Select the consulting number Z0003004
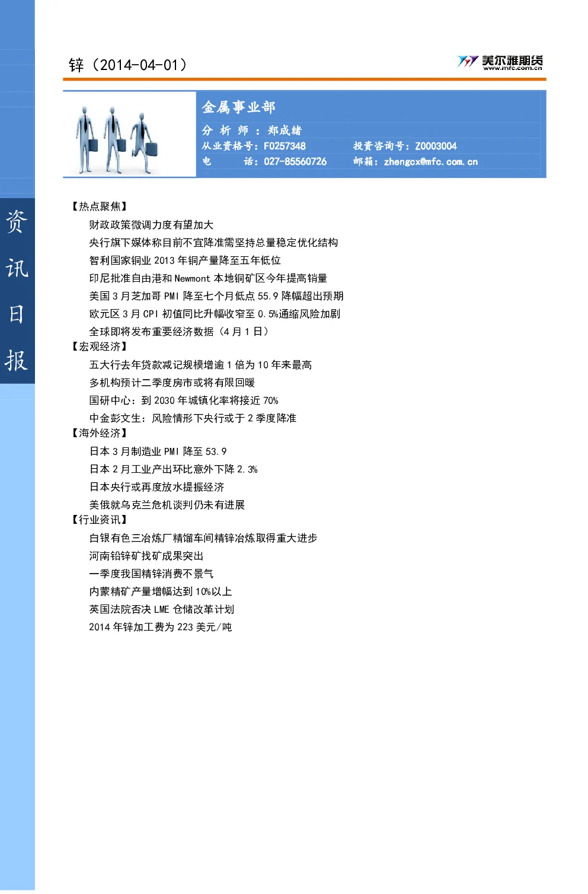This screenshot has height=894, width=588. [x=436, y=147]
